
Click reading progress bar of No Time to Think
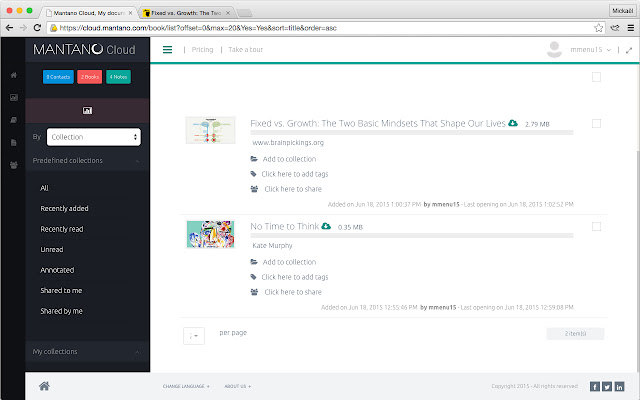click(x=412, y=236)
